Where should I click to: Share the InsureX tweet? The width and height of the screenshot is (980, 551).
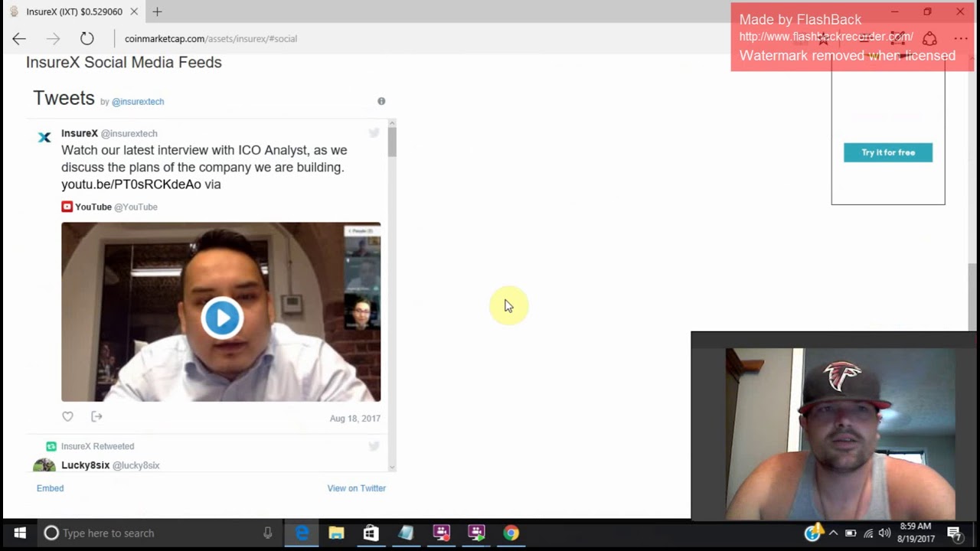(96, 416)
